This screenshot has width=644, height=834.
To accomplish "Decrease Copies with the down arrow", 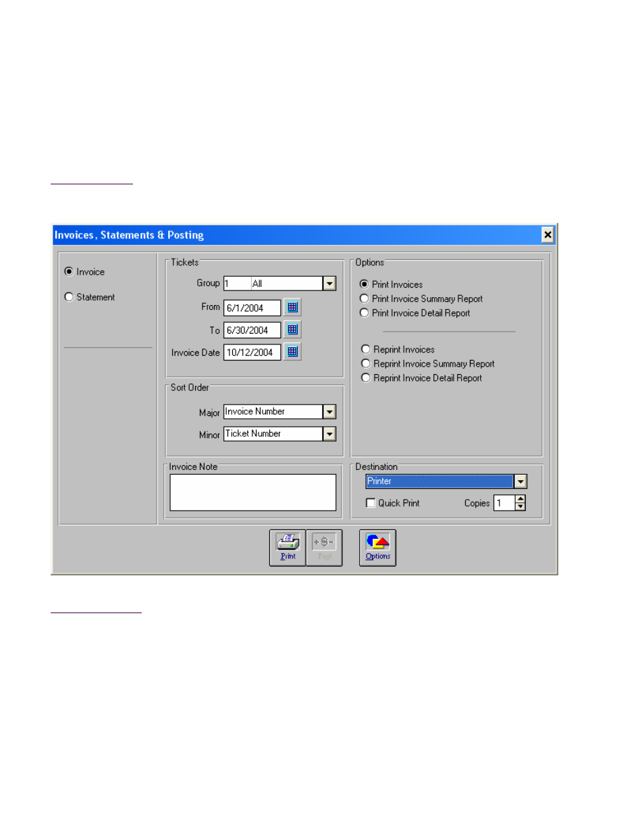I will click(x=520, y=506).
